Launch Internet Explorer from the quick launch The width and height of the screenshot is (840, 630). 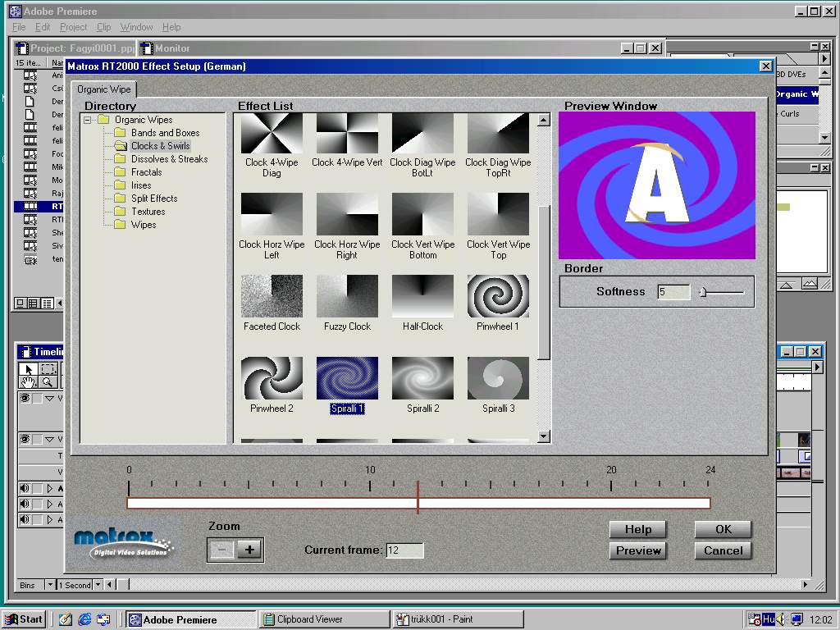coord(84,619)
